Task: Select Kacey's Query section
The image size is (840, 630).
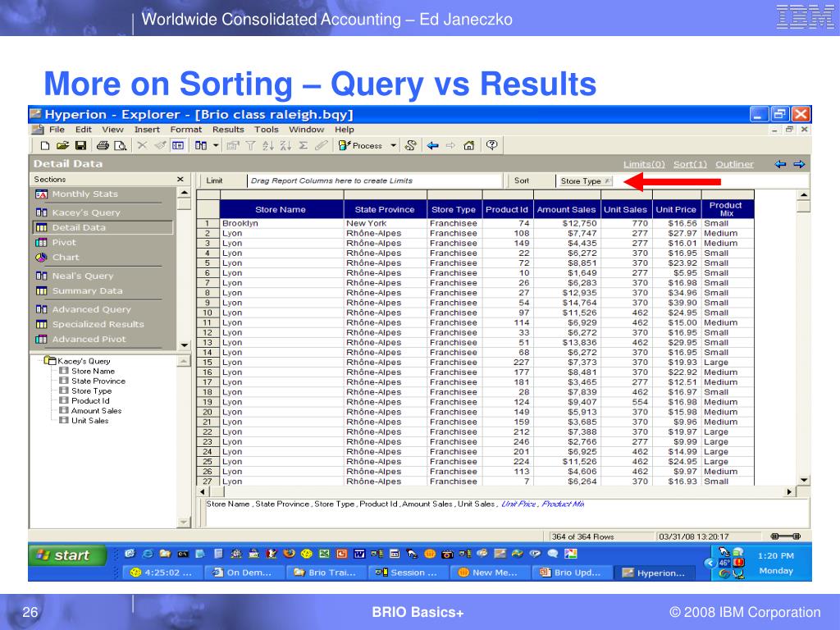Action: click(x=85, y=212)
